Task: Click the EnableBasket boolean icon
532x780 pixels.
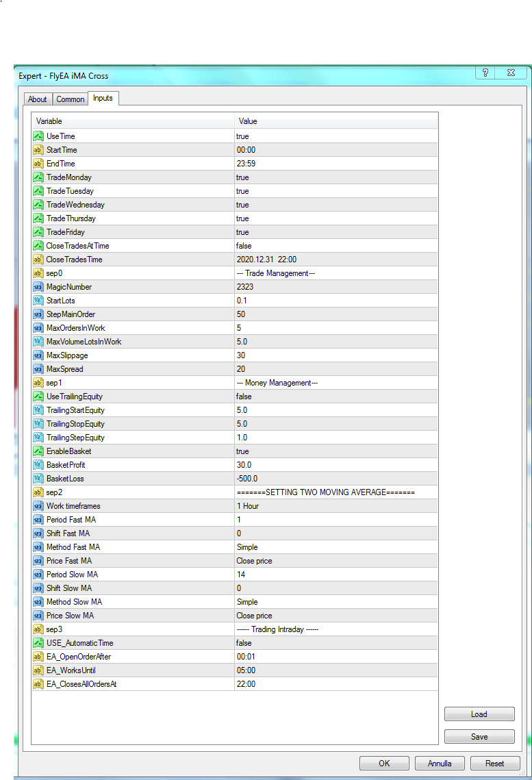Action: 38,451
